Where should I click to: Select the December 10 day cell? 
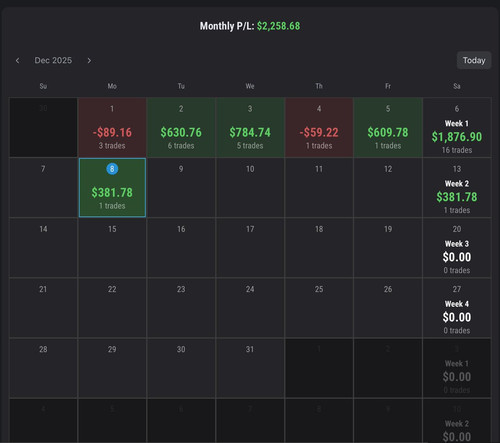[250, 188]
